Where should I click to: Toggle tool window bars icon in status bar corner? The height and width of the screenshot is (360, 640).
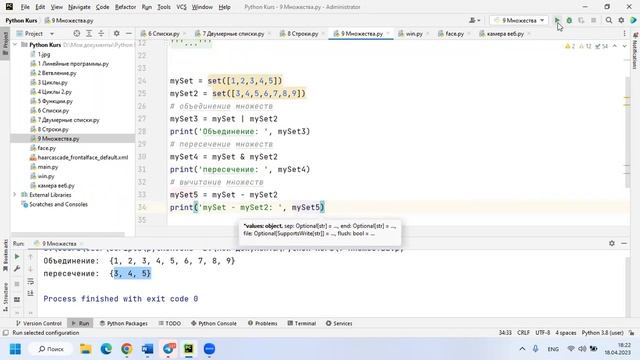6,333
